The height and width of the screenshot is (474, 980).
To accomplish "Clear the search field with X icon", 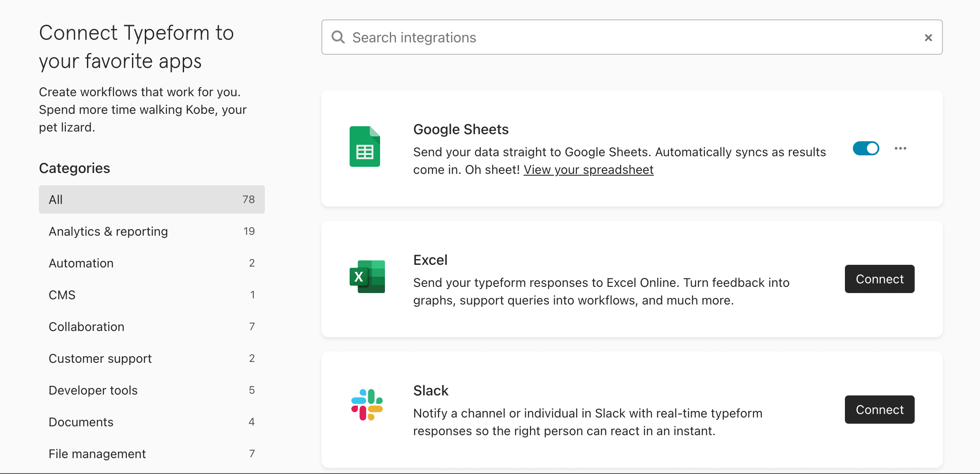I will pyautogui.click(x=928, y=38).
